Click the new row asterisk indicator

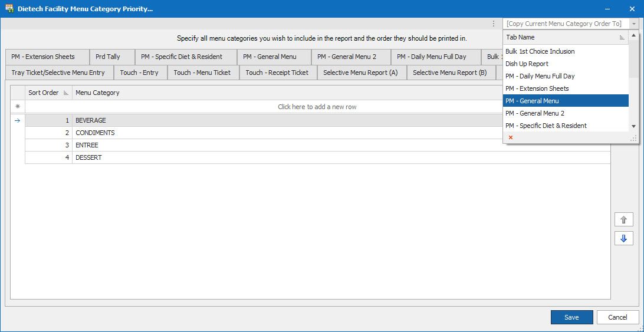(17, 106)
